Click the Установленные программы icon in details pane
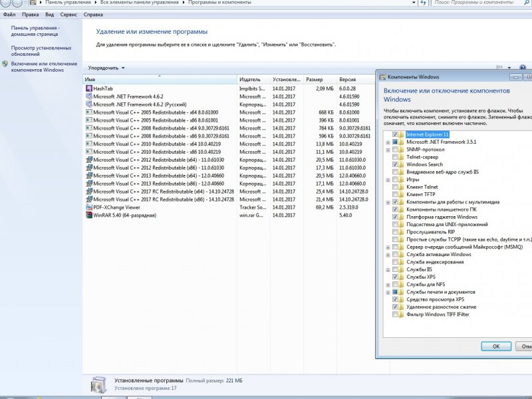This screenshot has height=399, width=532. coord(98,385)
